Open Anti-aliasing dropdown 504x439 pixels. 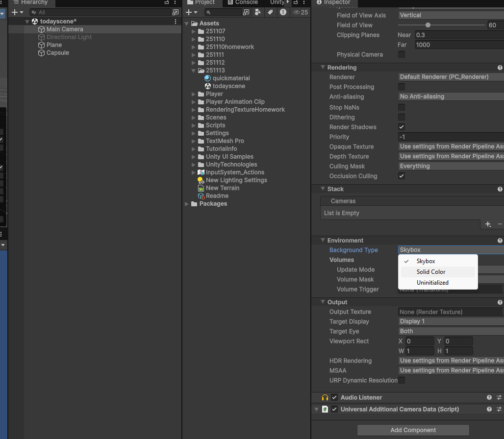(451, 97)
